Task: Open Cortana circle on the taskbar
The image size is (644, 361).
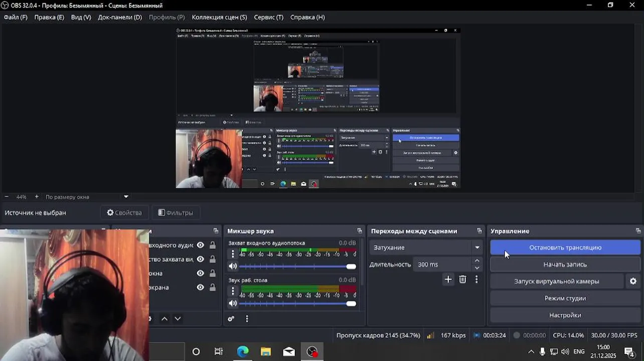Action: pos(196,351)
